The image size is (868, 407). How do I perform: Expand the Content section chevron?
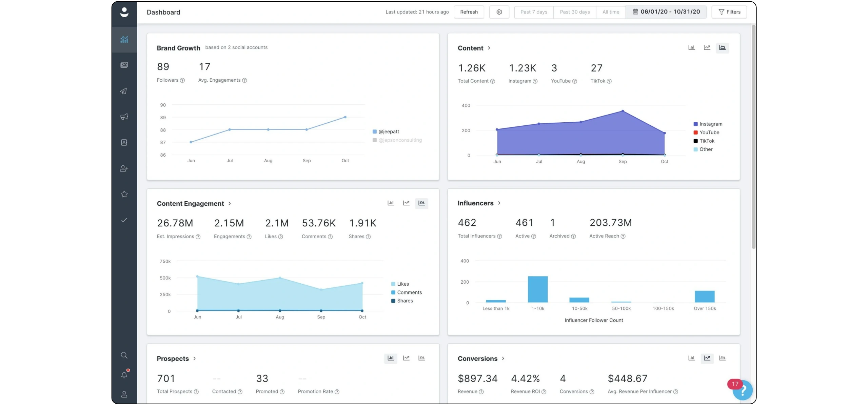[489, 48]
